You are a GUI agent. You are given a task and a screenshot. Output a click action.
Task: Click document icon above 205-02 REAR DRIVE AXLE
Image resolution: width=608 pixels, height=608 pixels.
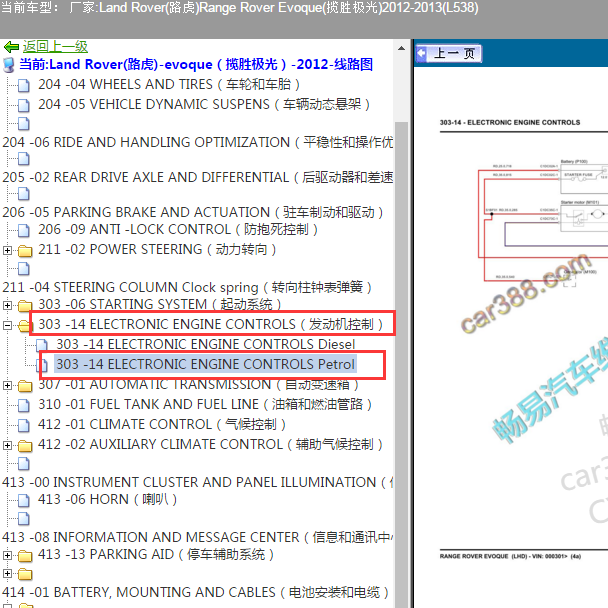click(x=24, y=159)
